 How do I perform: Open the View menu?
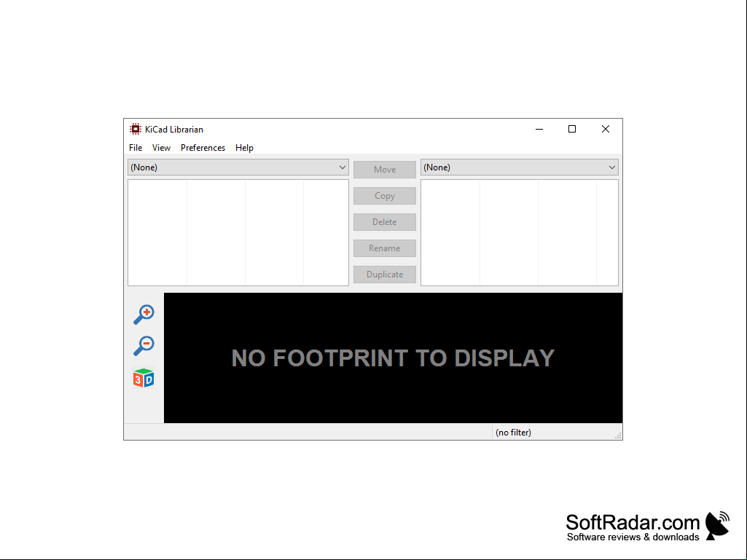(162, 148)
